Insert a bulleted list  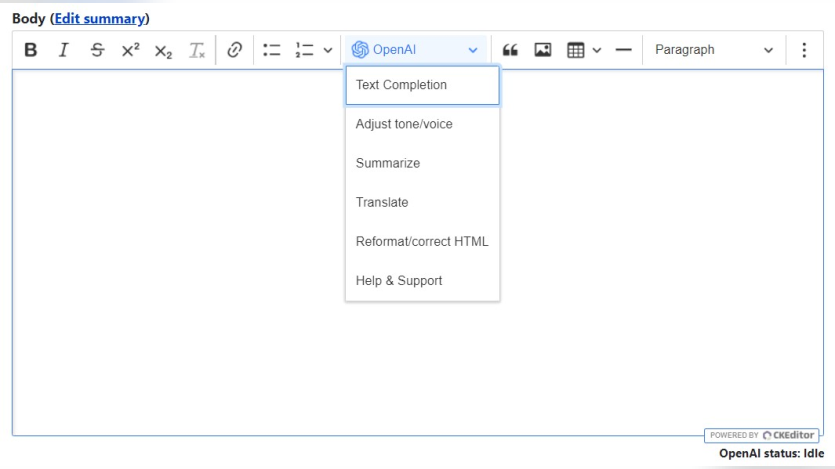click(x=272, y=50)
